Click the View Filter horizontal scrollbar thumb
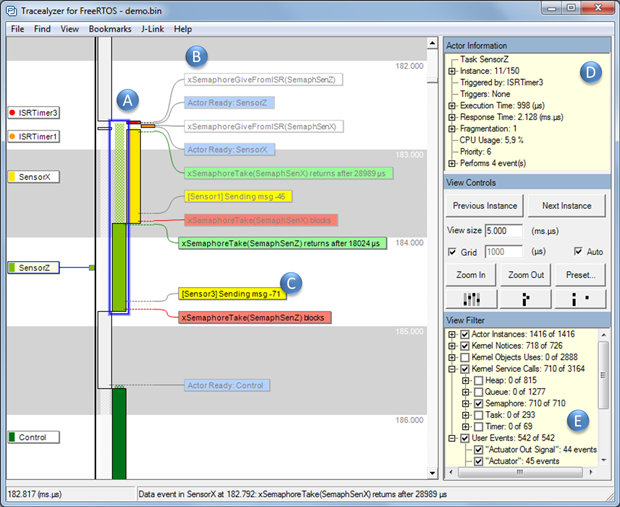This screenshot has width=620, height=507. (x=520, y=472)
